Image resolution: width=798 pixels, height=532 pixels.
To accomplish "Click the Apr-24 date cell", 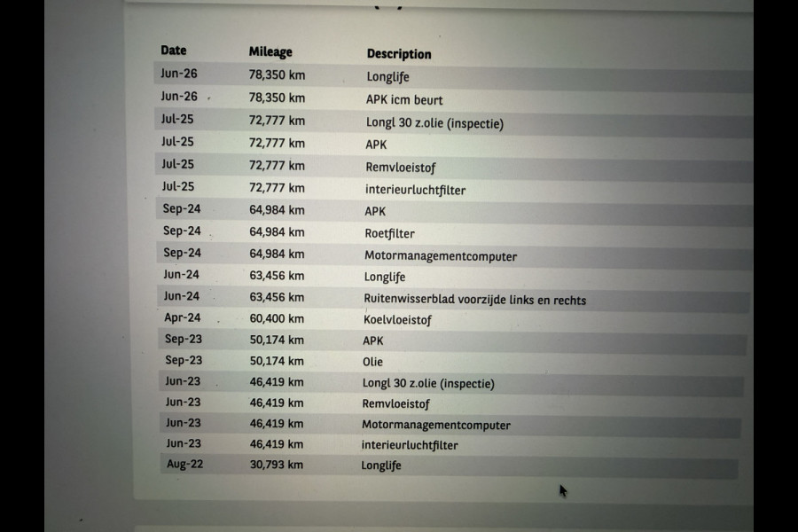I will coord(182,318).
